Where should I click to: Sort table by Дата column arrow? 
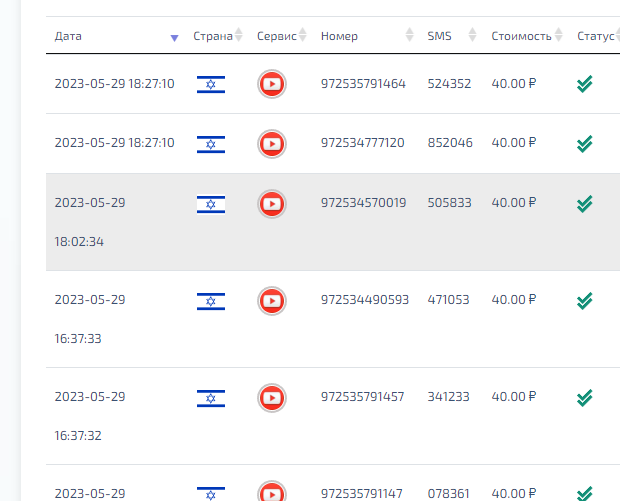pyautogui.click(x=174, y=37)
